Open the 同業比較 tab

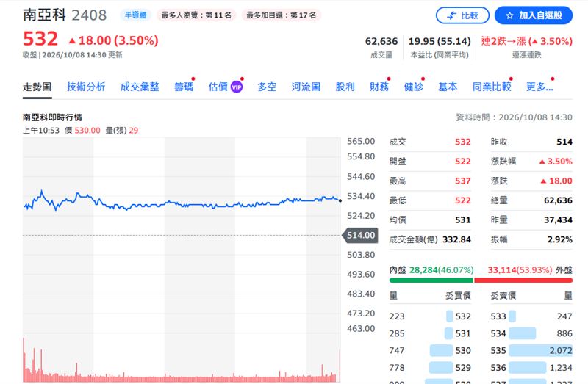click(492, 87)
